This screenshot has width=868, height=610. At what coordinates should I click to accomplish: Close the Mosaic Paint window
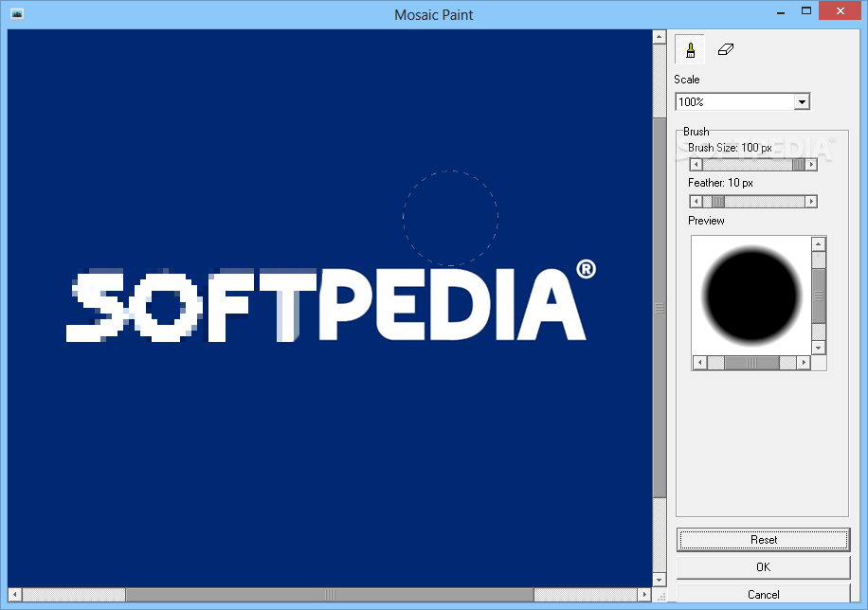click(x=840, y=11)
